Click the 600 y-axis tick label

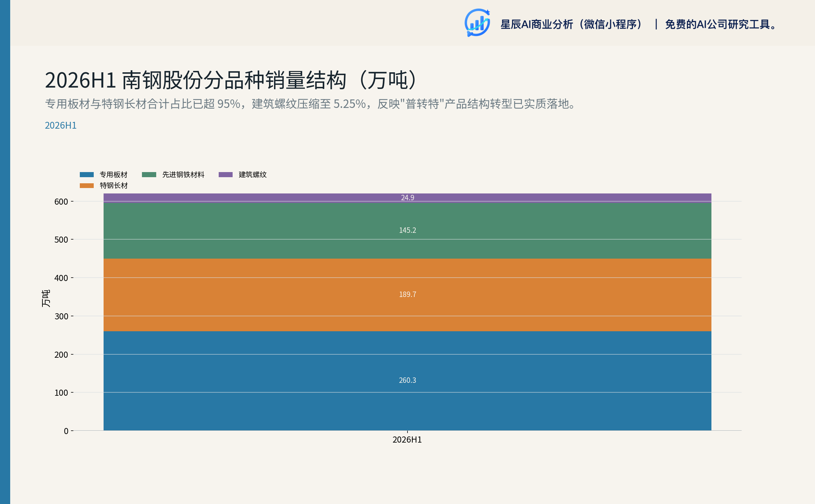point(61,202)
